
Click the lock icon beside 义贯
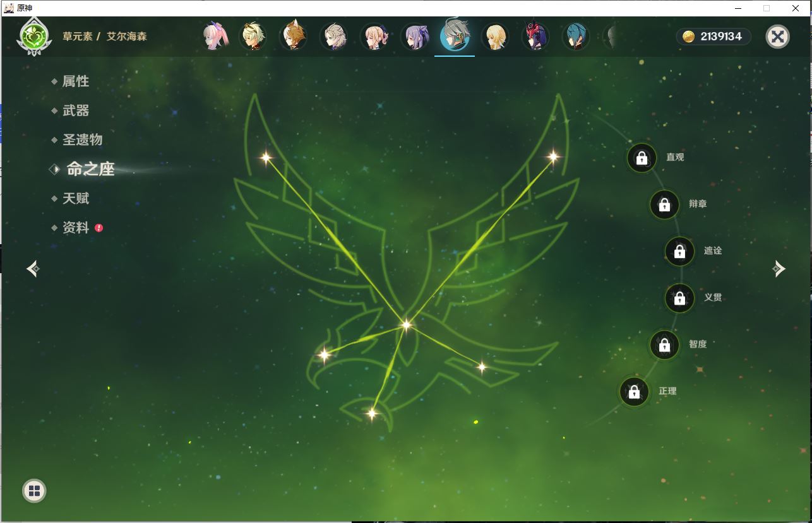[679, 298]
